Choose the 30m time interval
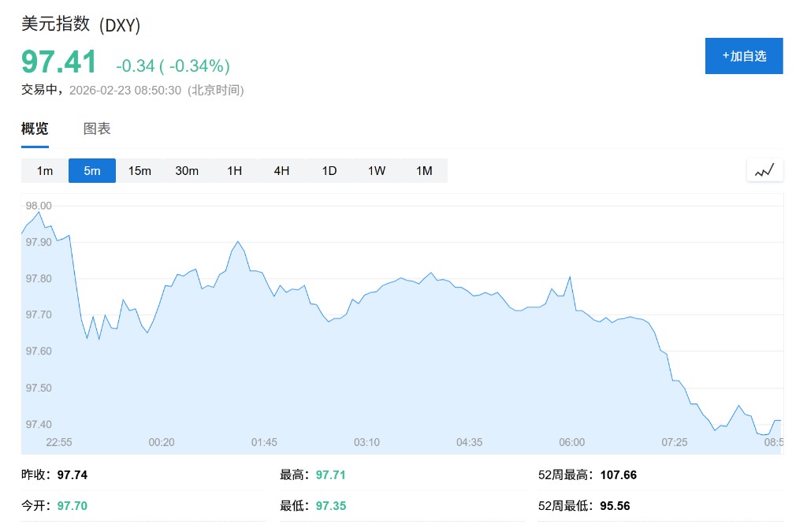 point(187,171)
